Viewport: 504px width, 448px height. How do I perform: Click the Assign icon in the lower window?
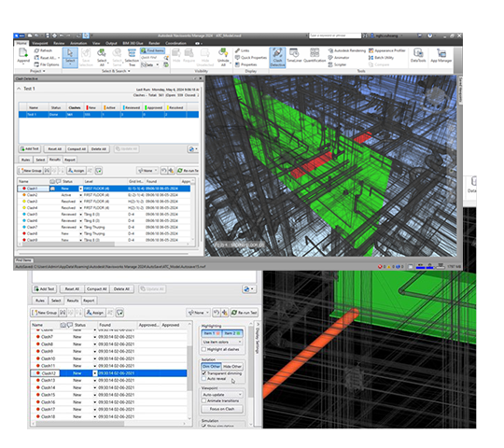point(95,313)
